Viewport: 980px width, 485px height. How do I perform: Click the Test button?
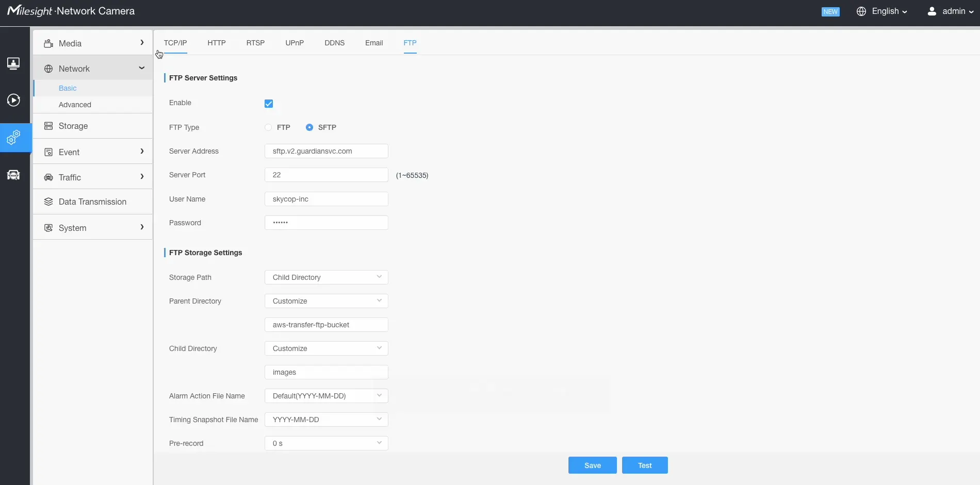[644, 465]
